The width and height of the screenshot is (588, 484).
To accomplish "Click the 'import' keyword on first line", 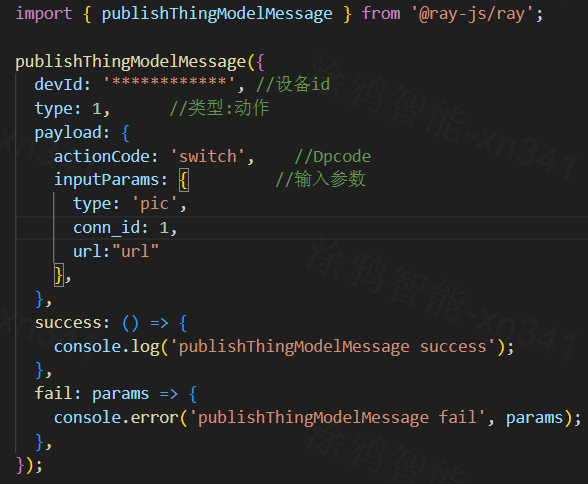I will 44,14.
